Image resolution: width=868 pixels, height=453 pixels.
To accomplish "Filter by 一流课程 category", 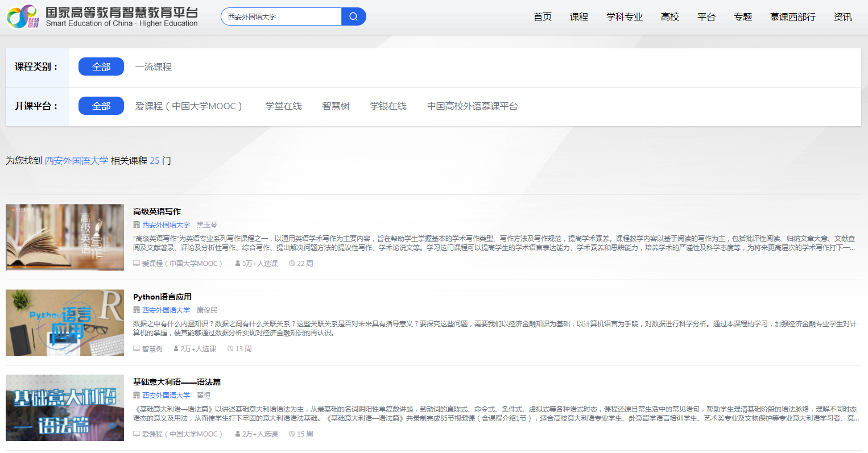I will point(154,67).
